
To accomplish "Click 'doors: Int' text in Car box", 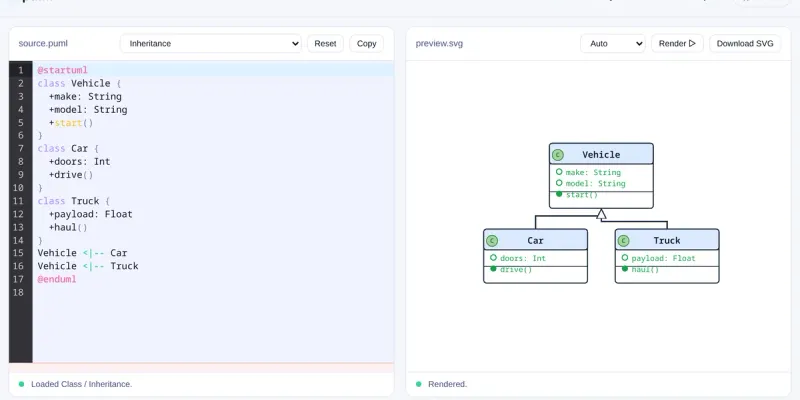I will point(523,258).
